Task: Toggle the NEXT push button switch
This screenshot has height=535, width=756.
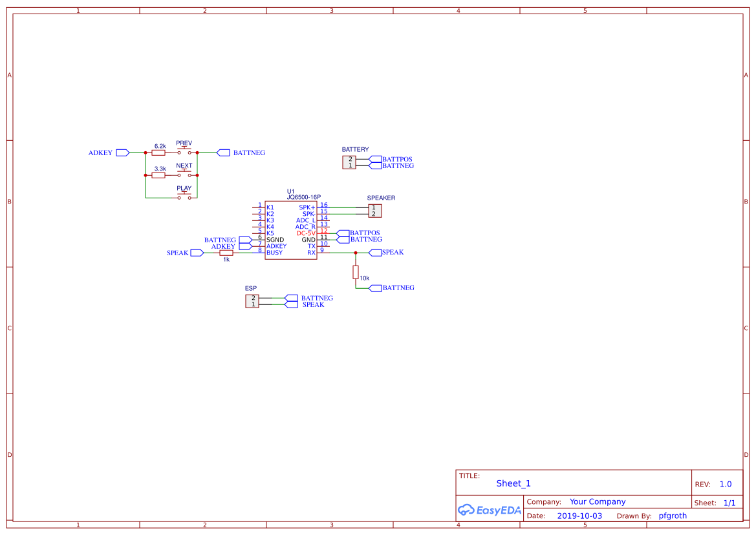Action: [x=184, y=171]
